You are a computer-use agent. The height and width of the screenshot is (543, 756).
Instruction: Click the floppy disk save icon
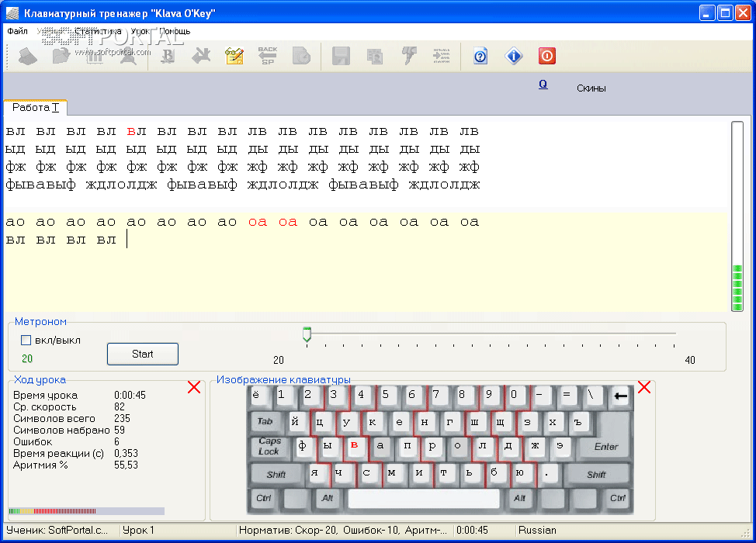[341, 57]
